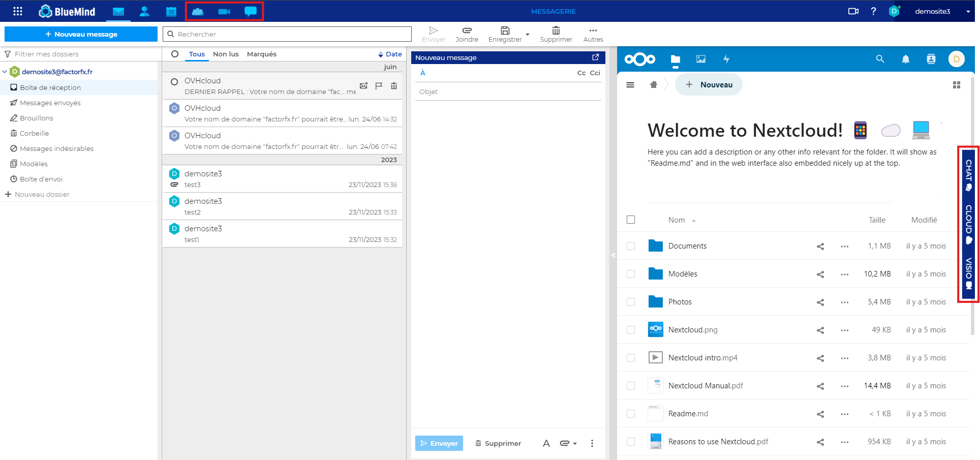Filter by Non lus tab
This screenshot has width=980, height=460.
pyautogui.click(x=226, y=54)
